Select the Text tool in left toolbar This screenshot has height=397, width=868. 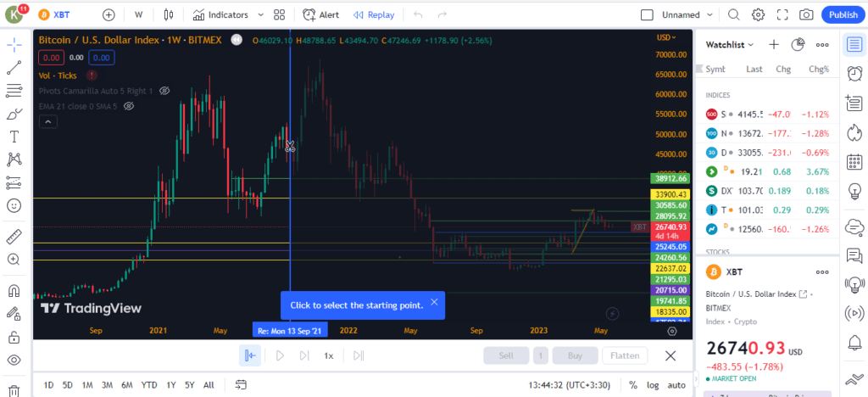(14, 136)
